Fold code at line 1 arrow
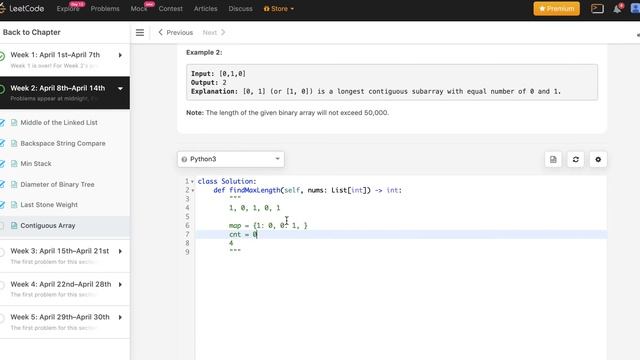The width and height of the screenshot is (640, 360). pos(192,182)
